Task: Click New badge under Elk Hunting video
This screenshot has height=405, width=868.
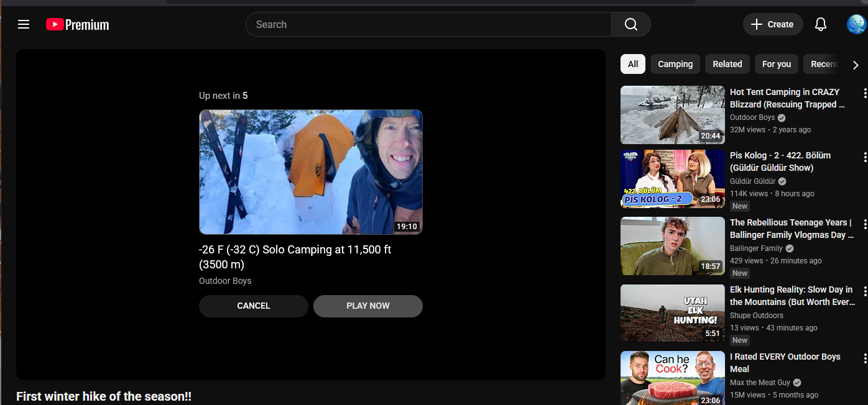Action: (x=740, y=340)
